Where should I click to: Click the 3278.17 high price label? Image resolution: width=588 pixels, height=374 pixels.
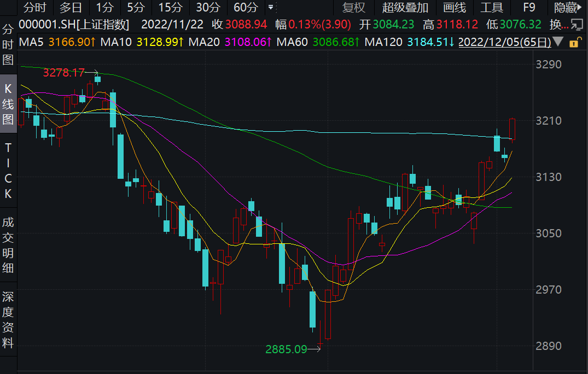click(x=64, y=72)
